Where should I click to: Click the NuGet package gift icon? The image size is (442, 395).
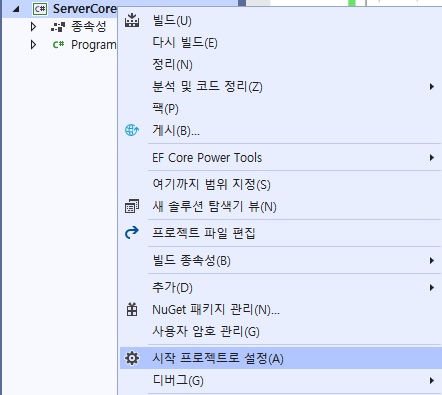click(x=132, y=309)
